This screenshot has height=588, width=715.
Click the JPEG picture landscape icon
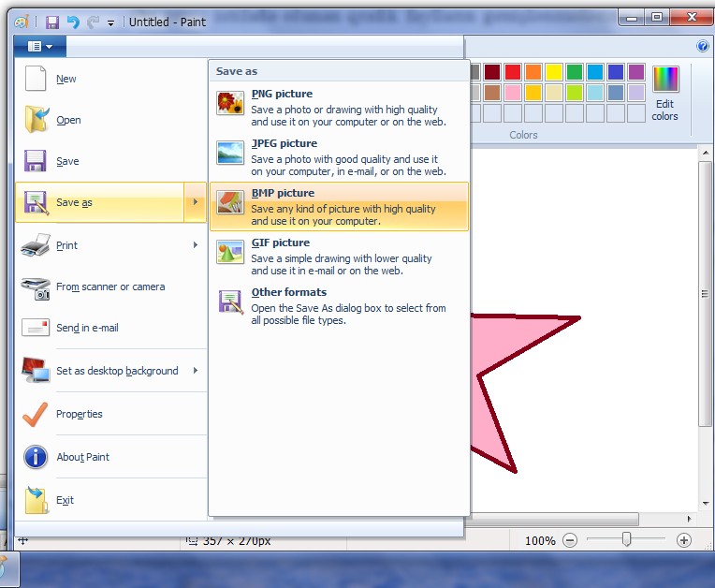click(230, 153)
